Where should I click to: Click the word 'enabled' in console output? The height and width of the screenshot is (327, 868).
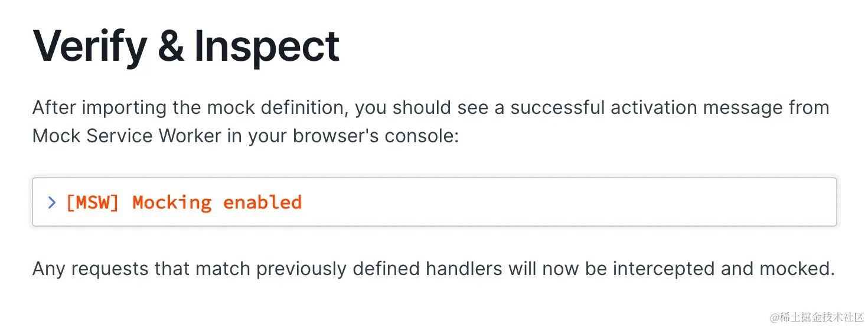coord(262,202)
